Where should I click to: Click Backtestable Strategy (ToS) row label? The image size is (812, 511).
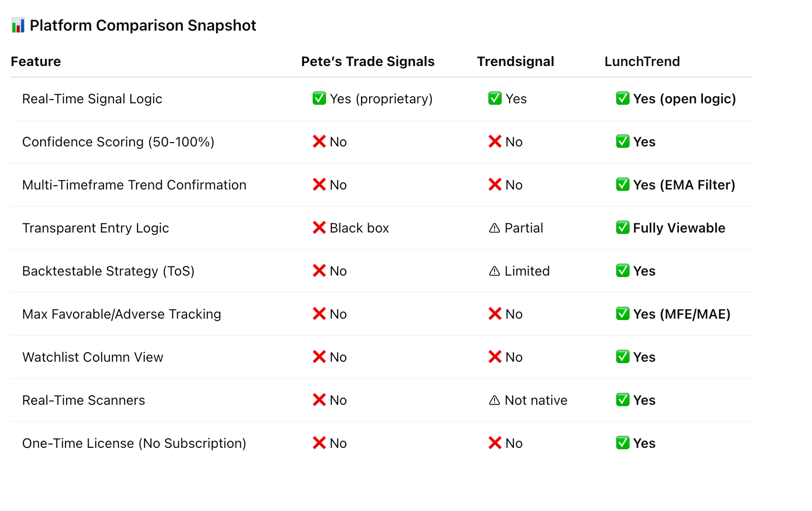(x=109, y=271)
